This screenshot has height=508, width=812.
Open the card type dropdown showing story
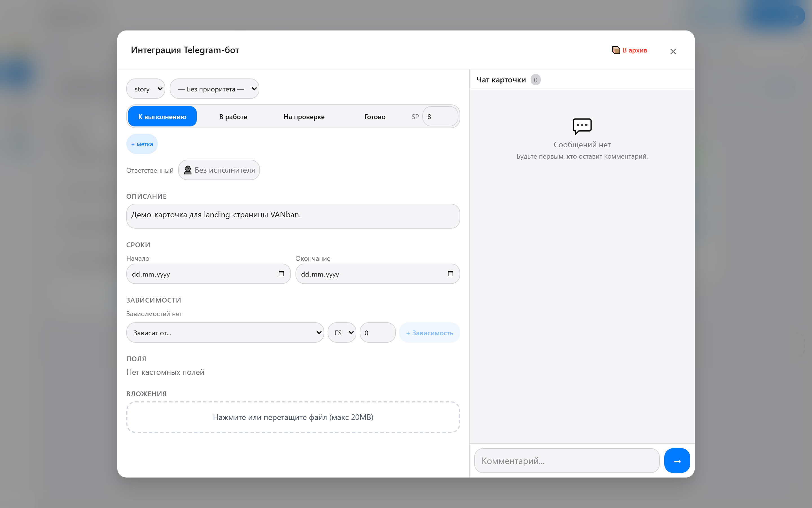coord(145,89)
